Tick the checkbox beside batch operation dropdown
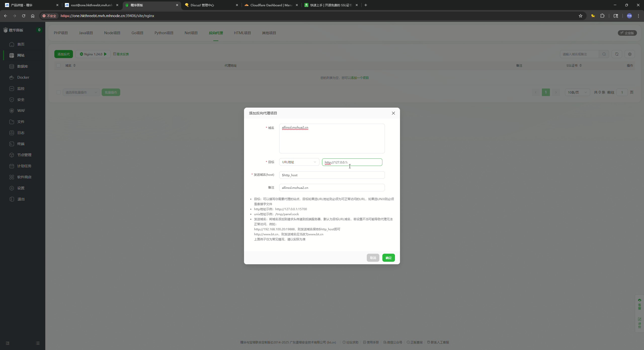The image size is (644, 350). pyautogui.click(x=59, y=92)
